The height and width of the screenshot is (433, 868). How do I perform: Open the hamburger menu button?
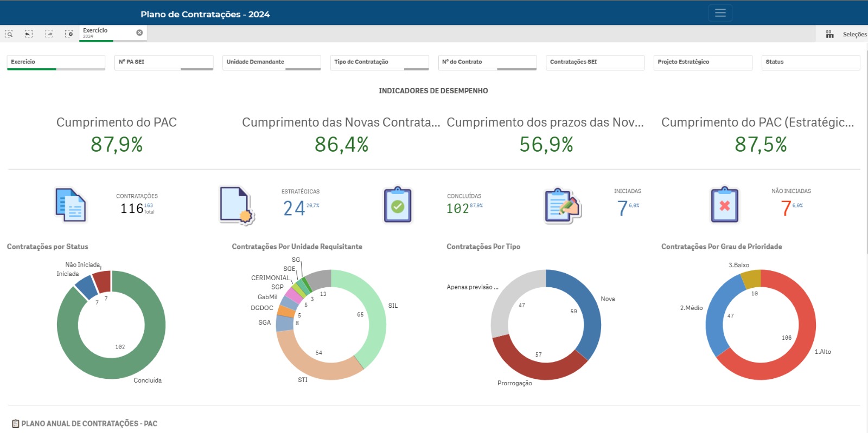coord(720,12)
